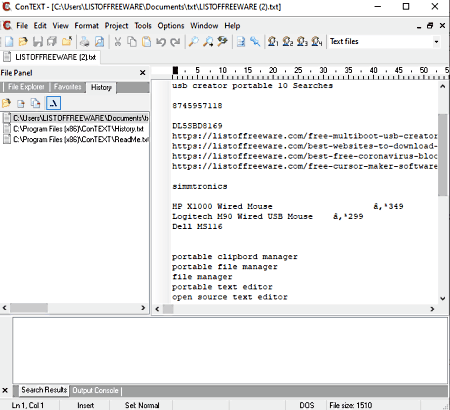
Task: Click editor scroll-up arrow
Action: point(442,86)
